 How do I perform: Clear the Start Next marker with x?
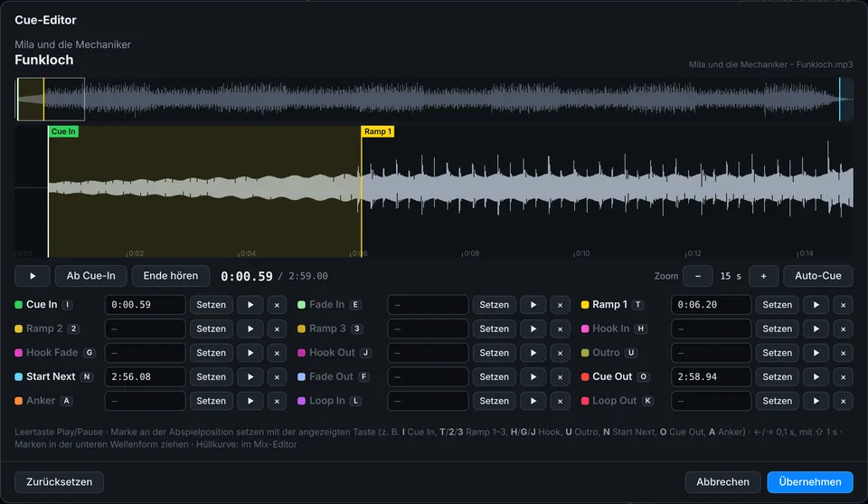click(x=277, y=376)
